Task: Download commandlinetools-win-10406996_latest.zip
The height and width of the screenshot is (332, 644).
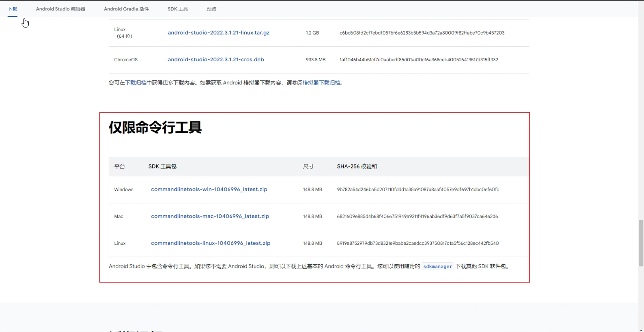Action: 209,189
